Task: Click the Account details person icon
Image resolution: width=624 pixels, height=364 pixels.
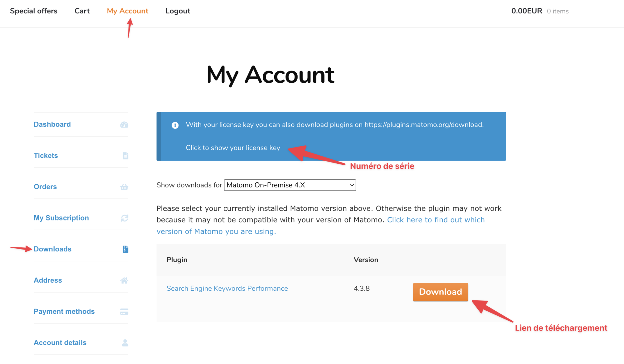Action: [x=125, y=343]
